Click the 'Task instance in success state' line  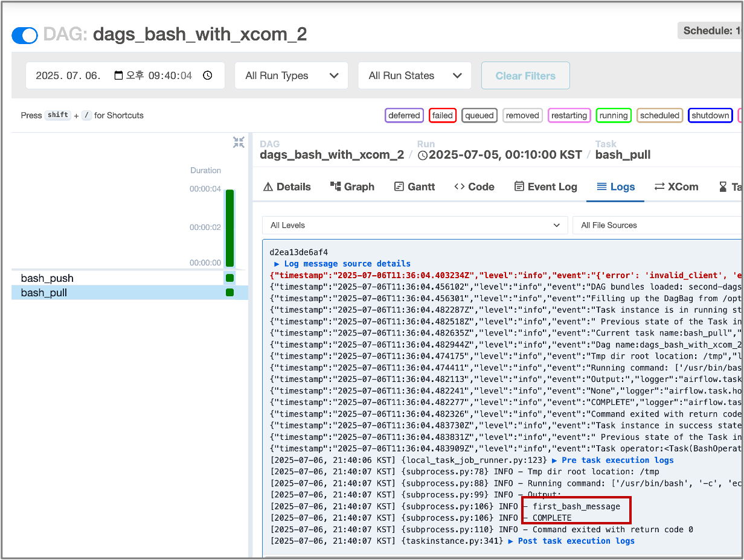(505, 425)
